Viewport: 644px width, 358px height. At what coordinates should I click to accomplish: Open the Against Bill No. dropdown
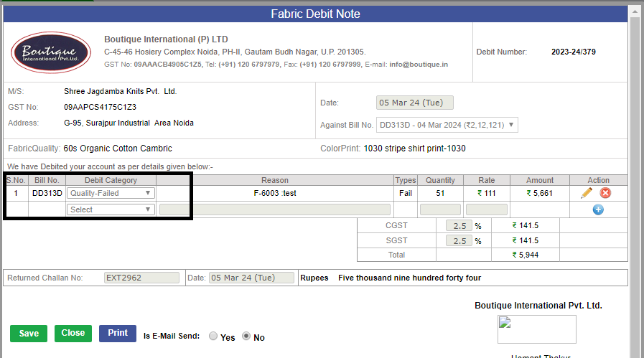pyautogui.click(x=447, y=125)
